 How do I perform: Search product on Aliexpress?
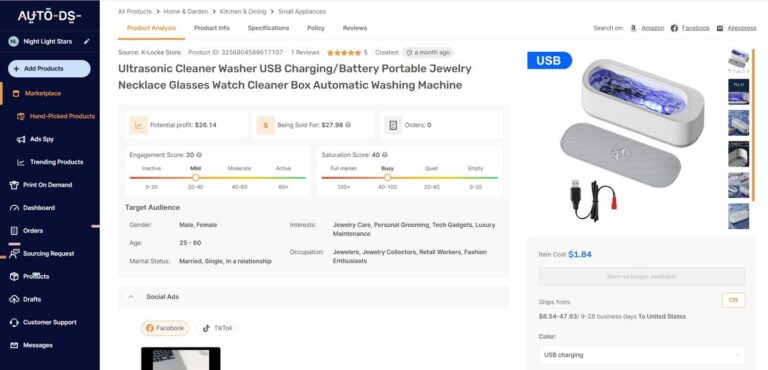tap(742, 28)
